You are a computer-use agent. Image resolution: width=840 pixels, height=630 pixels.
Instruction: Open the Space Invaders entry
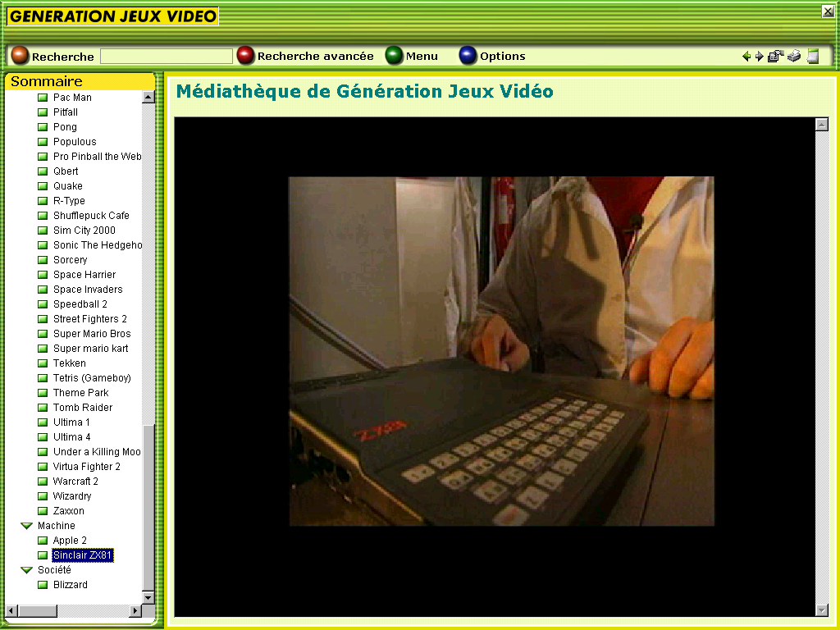(87, 290)
